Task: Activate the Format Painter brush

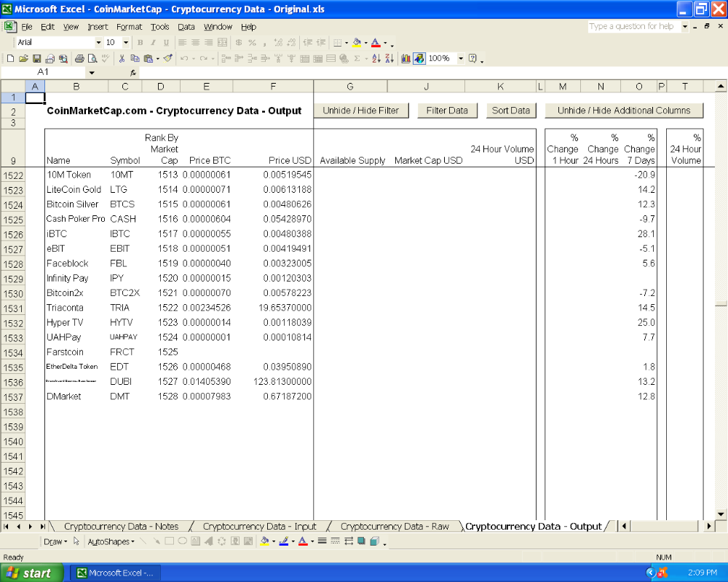Action: tap(167, 58)
